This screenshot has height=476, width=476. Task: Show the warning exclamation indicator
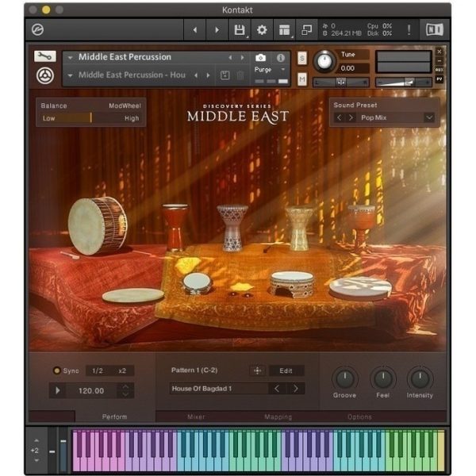409,30
